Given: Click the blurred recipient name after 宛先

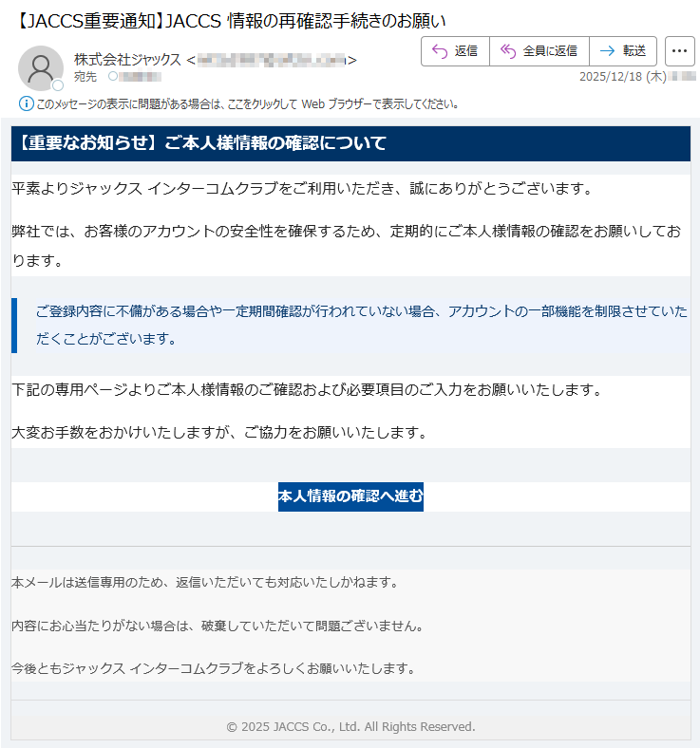Looking at the screenshot, I should coord(141,76).
